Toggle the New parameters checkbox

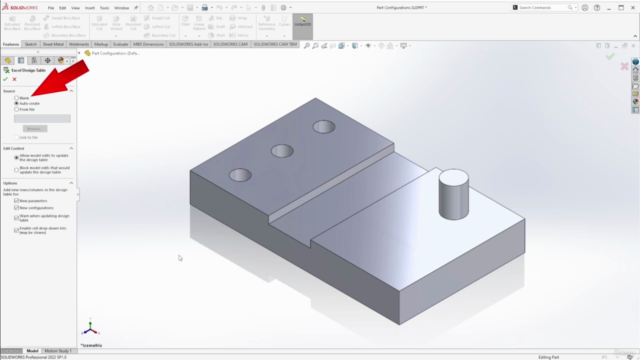pos(16,201)
